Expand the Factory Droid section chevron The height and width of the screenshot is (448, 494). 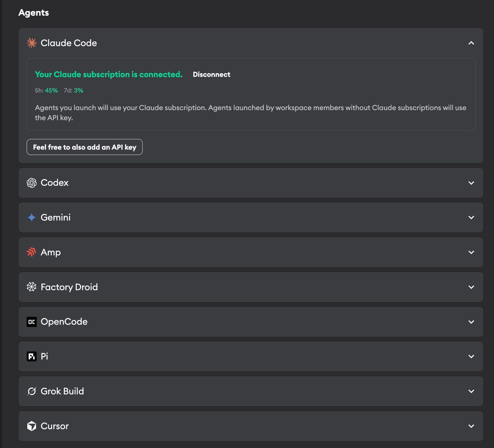tap(471, 287)
